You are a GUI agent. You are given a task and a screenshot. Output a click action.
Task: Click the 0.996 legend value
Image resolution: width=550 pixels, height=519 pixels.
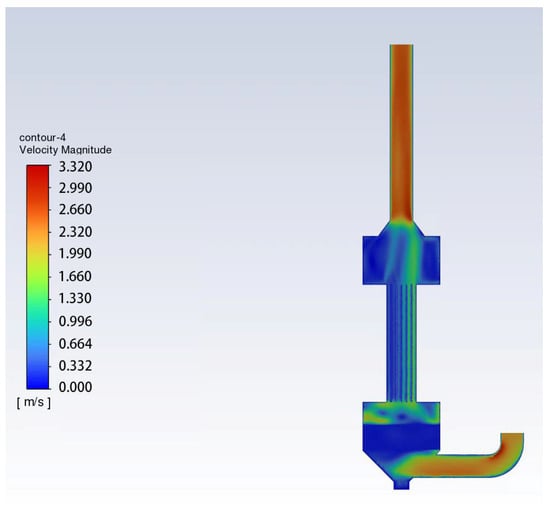click(75, 321)
